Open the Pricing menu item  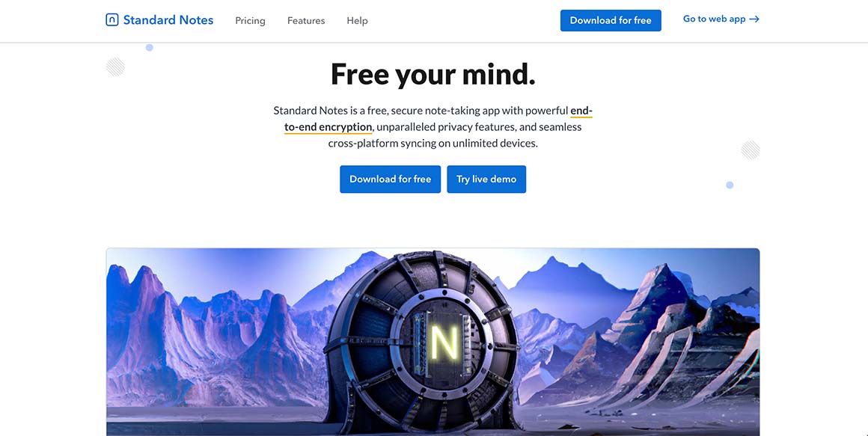tap(250, 20)
